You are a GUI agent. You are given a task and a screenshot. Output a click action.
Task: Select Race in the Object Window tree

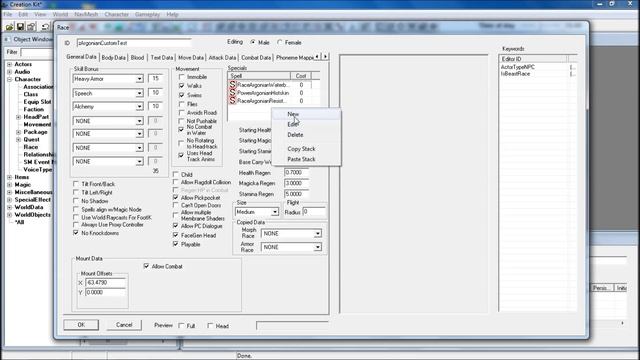click(x=31, y=147)
